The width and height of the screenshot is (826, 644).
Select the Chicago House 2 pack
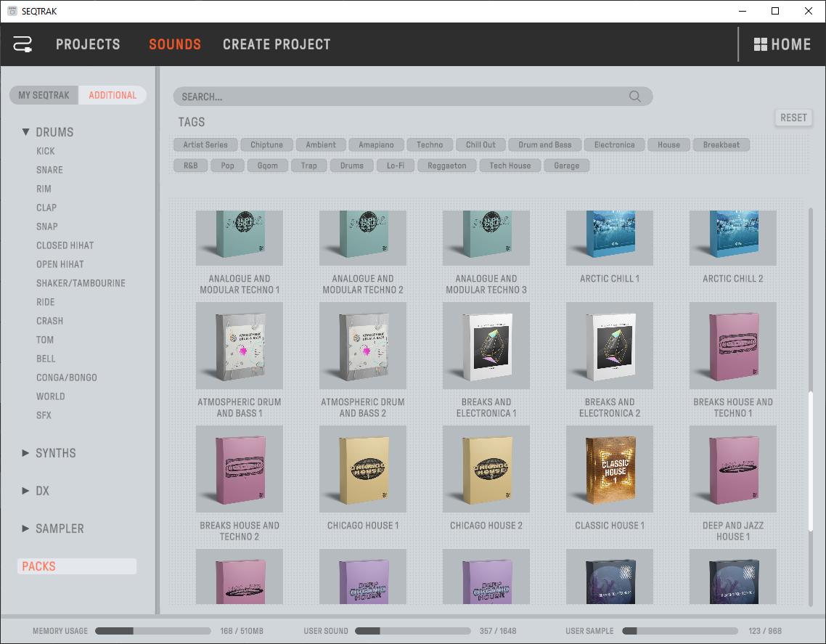coord(486,469)
